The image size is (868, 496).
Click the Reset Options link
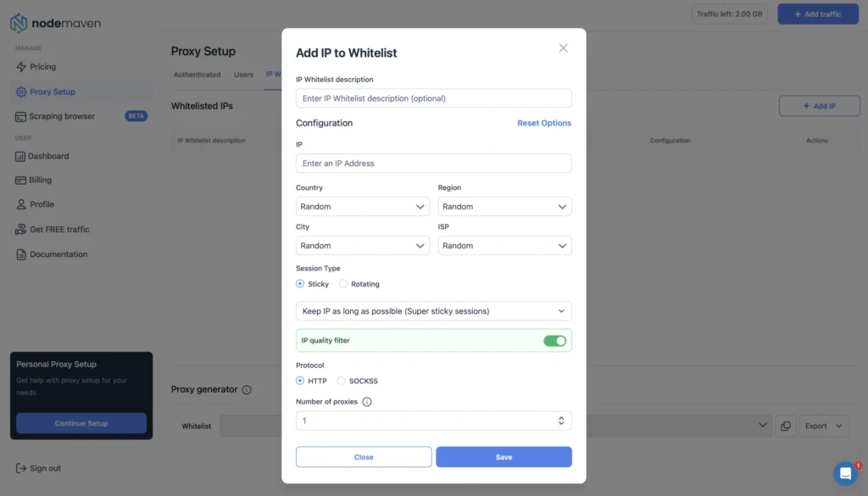click(544, 124)
